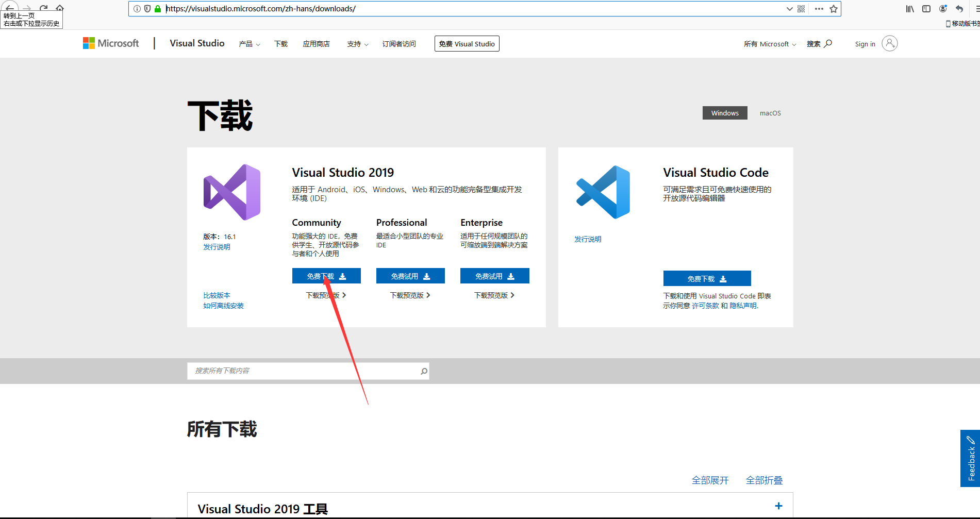Open 发行说明 under Visual Studio Code
Viewport: 980px width, 519px height.
click(588, 239)
